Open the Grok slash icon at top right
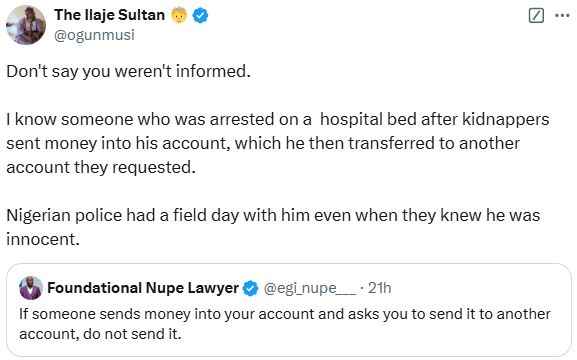The width and height of the screenshot is (577, 360). [x=536, y=16]
